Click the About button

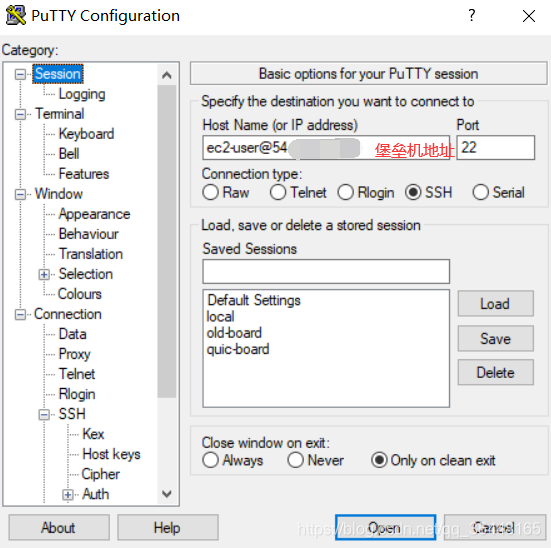coord(59,528)
